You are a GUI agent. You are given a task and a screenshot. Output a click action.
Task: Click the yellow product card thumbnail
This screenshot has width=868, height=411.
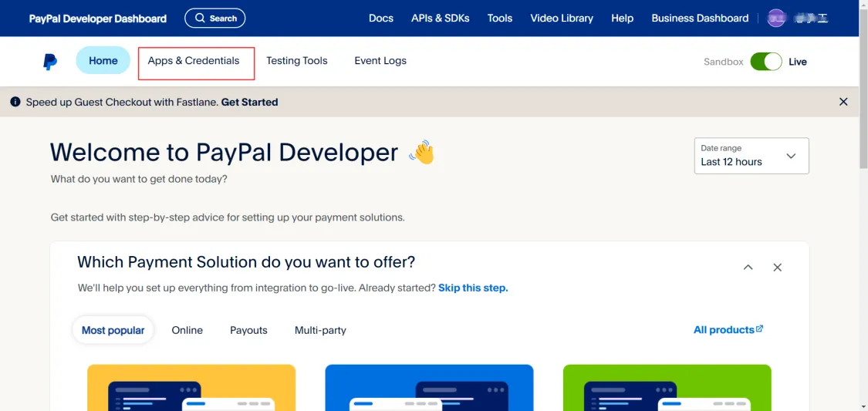(x=191, y=387)
